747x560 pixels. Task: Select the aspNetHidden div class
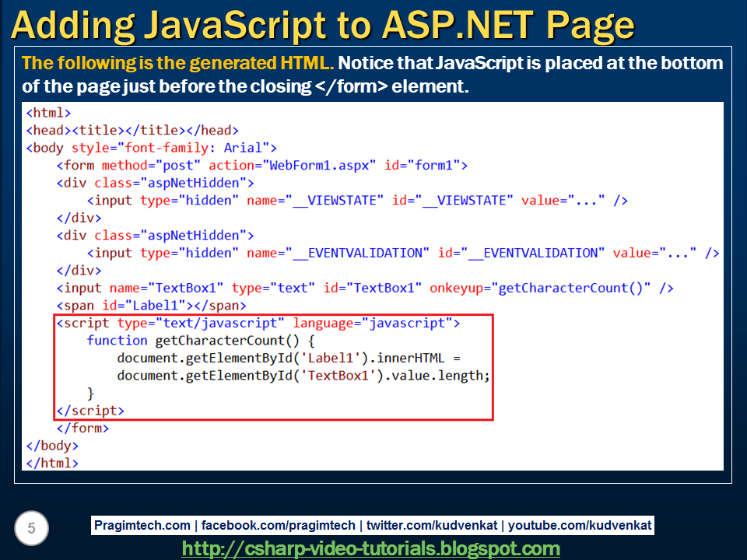(x=156, y=182)
